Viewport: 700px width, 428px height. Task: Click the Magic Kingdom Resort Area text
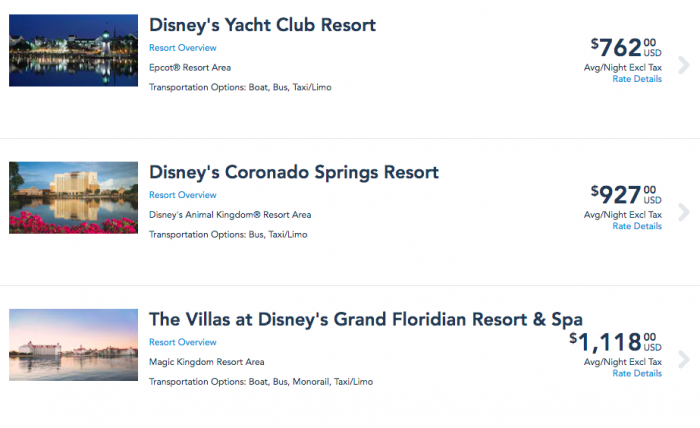coord(206,362)
